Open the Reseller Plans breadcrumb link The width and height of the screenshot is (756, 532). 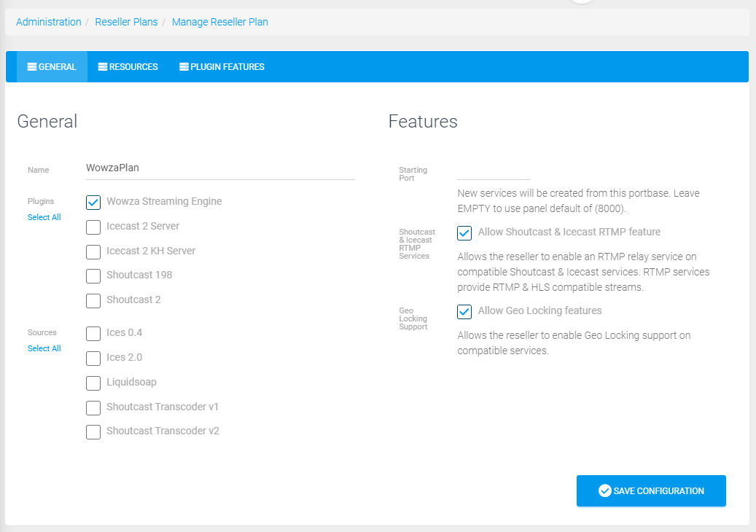point(126,22)
